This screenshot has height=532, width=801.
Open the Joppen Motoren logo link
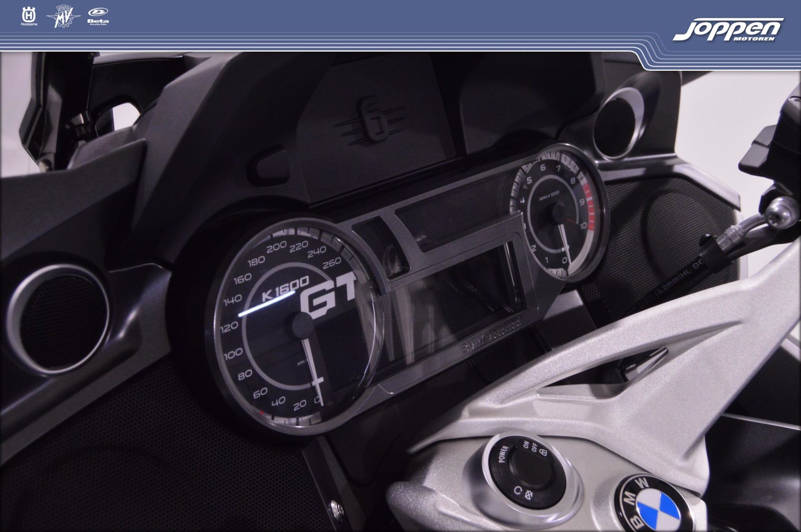[x=728, y=30]
